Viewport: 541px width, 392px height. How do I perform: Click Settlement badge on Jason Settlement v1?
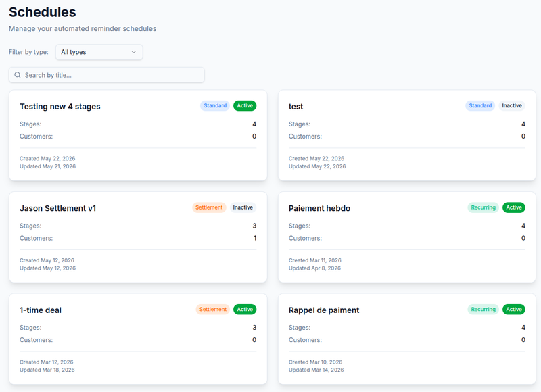tap(209, 207)
